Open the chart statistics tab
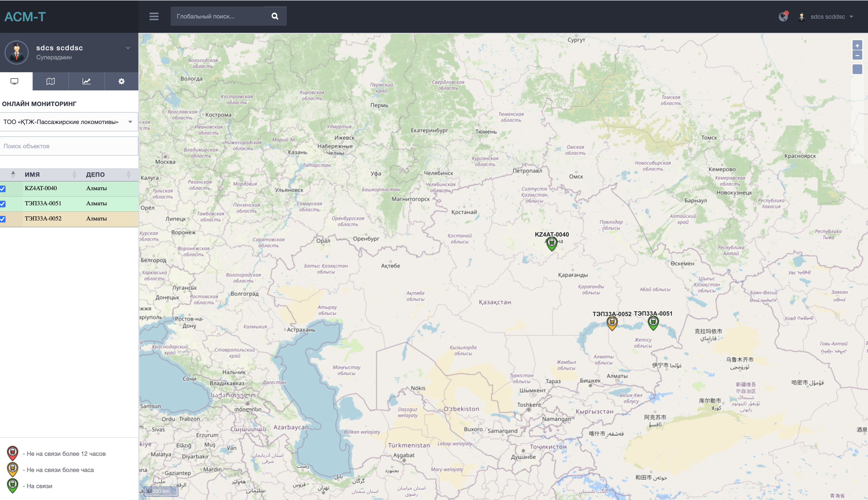 pos(87,81)
